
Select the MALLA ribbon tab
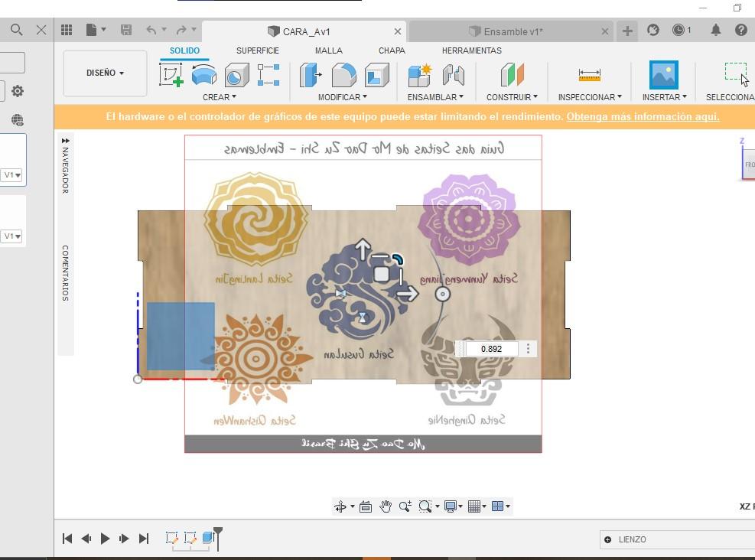click(x=329, y=50)
